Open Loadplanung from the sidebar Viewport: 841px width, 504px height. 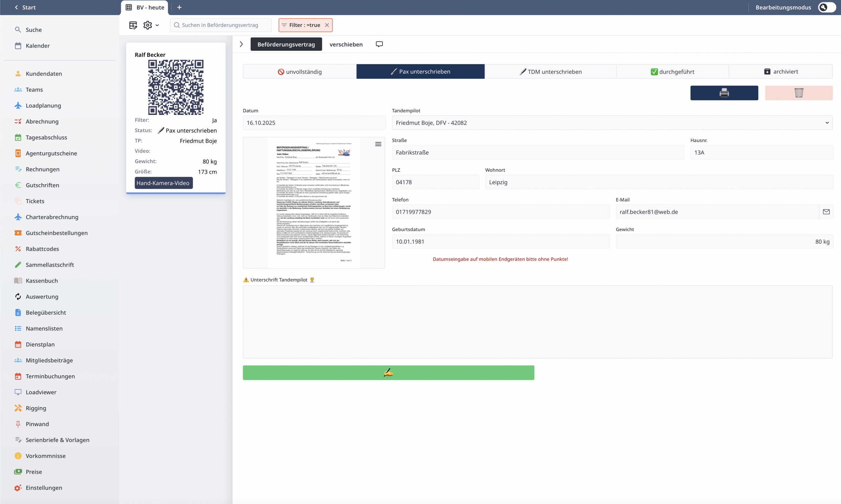[43, 105]
